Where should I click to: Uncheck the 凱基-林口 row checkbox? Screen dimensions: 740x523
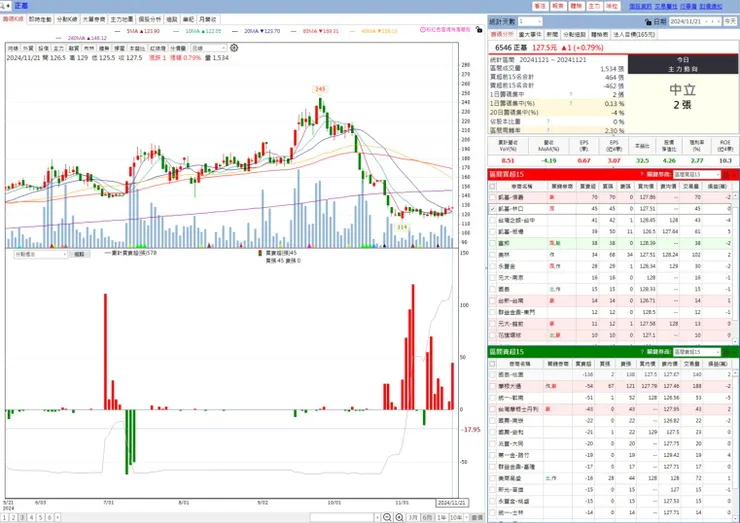[x=493, y=209]
